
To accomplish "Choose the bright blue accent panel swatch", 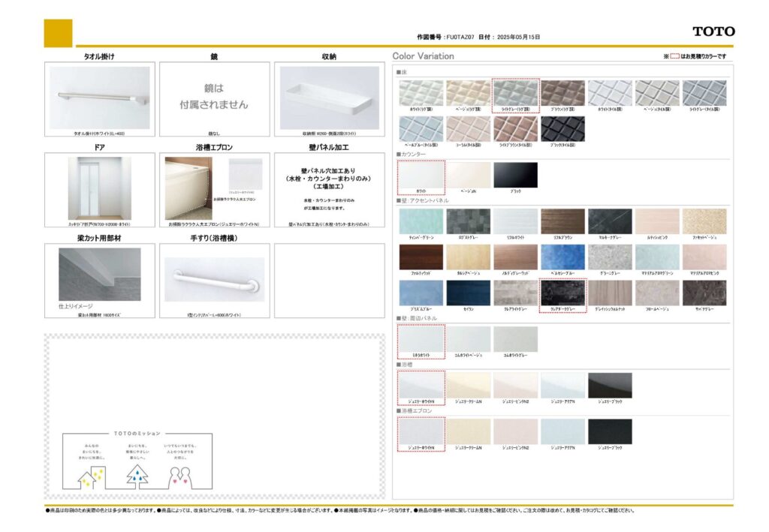I will click(562, 257).
